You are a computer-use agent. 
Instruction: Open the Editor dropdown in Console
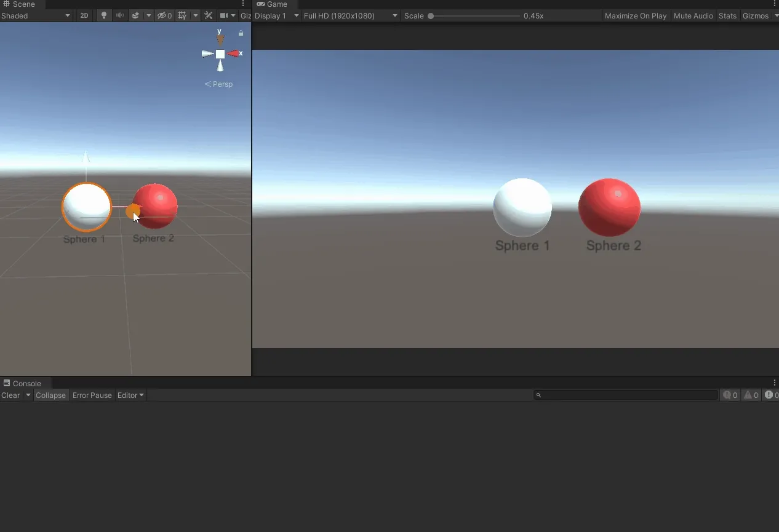(130, 395)
